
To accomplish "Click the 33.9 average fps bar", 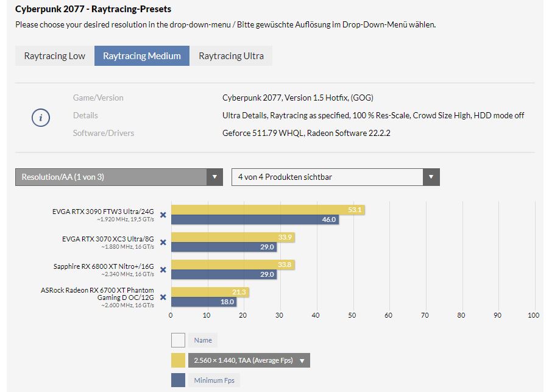I will [233, 237].
